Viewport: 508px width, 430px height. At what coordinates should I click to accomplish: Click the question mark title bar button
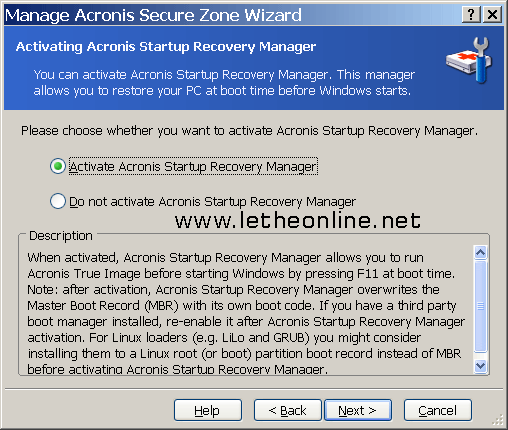coord(471,15)
